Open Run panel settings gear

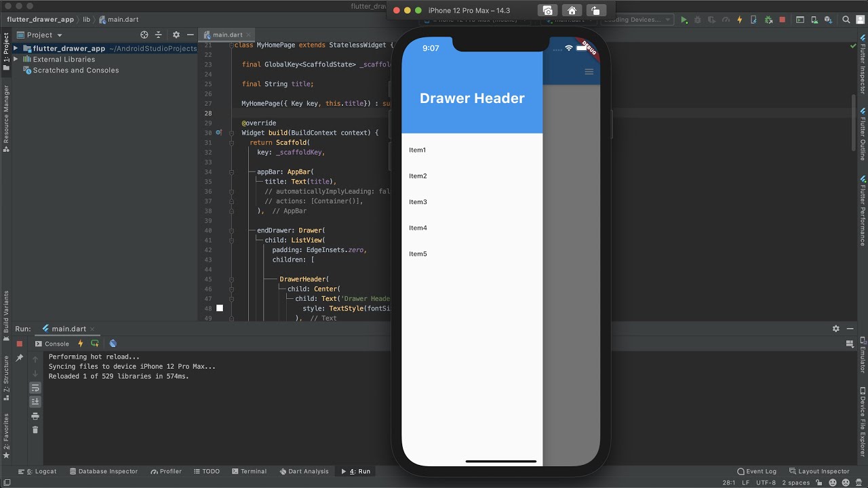point(836,329)
